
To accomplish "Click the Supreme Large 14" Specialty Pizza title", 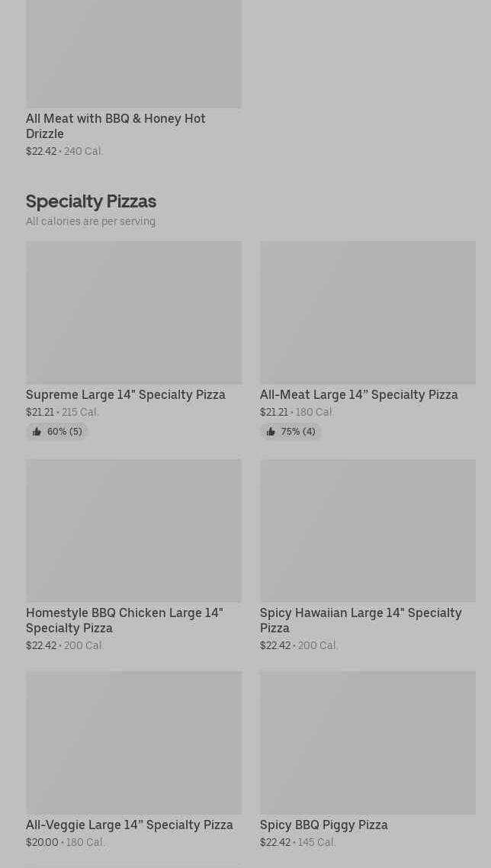I will [x=126, y=394].
